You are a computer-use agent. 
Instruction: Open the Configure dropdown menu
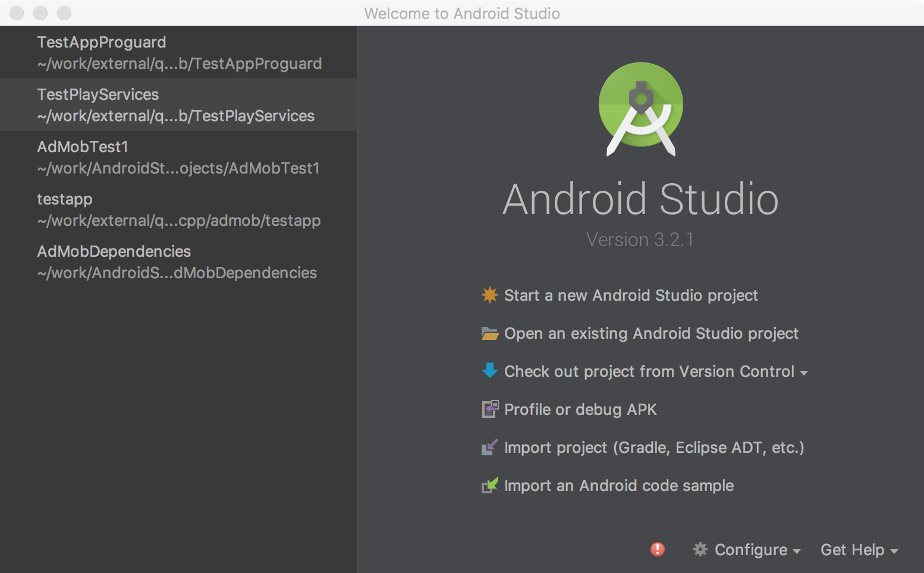[750, 549]
